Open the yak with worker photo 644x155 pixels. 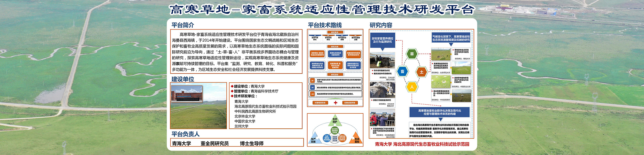click(382, 60)
